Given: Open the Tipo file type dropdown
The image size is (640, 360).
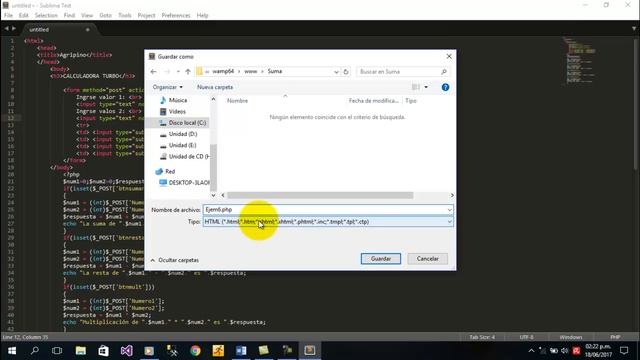Looking at the screenshot, I should tap(328, 222).
